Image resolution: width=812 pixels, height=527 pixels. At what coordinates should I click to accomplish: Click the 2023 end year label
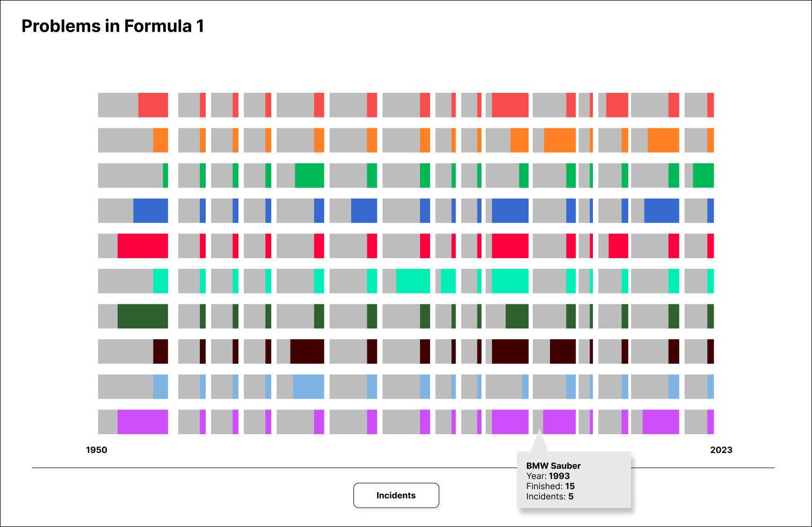coord(721,450)
